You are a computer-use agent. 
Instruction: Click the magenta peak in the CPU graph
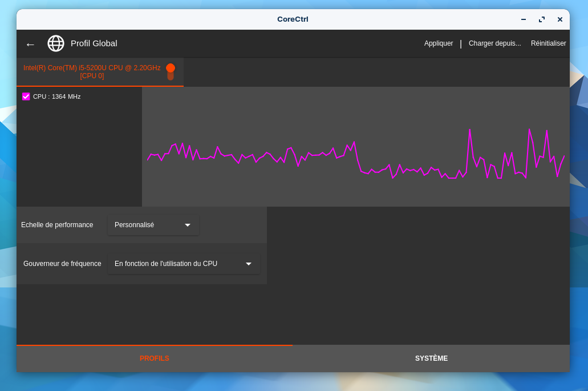coord(470,130)
